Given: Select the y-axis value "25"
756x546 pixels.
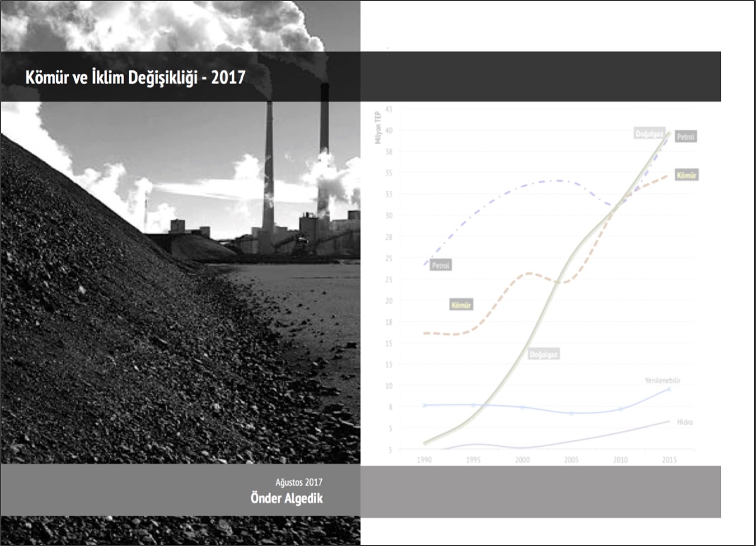Looking at the screenshot, I should pyautogui.click(x=389, y=258).
